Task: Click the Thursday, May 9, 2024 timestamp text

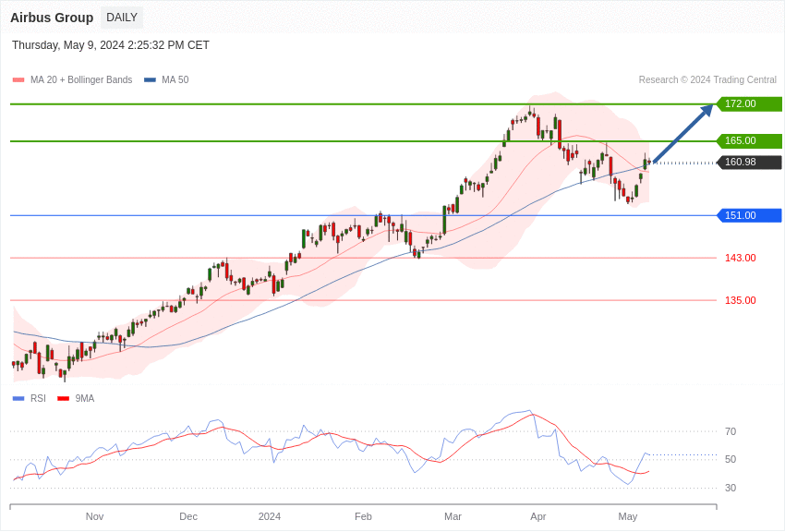Action: click(x=111, y=45)
